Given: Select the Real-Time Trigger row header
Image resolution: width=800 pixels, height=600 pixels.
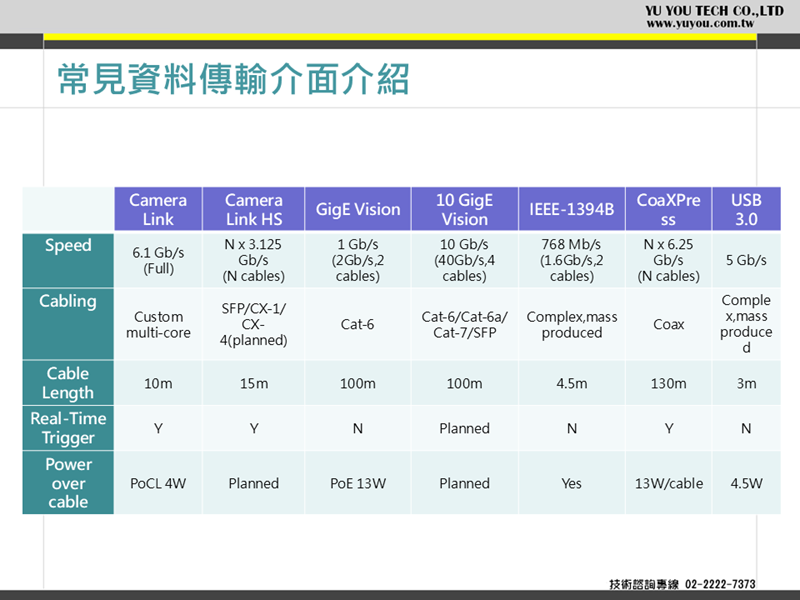Looking at the screenshot, I should tap(68, 428).
